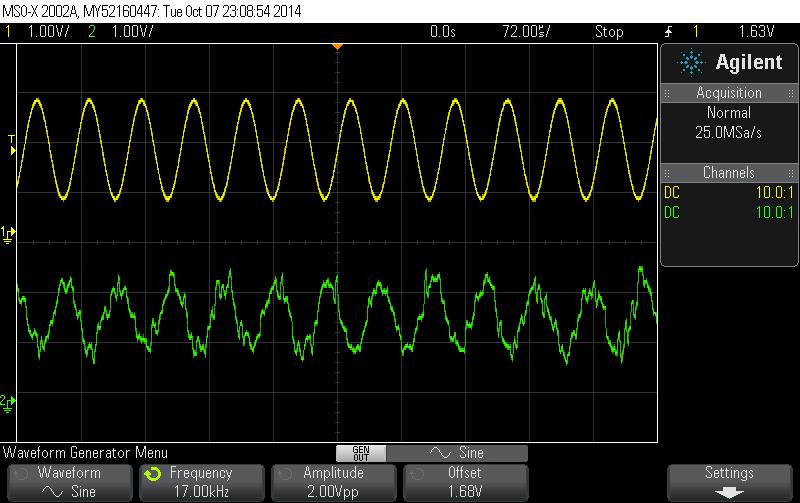Click the grip dots left of Acquisition
This screenshot has width=800, height=503.
click(x=667, y=93)
